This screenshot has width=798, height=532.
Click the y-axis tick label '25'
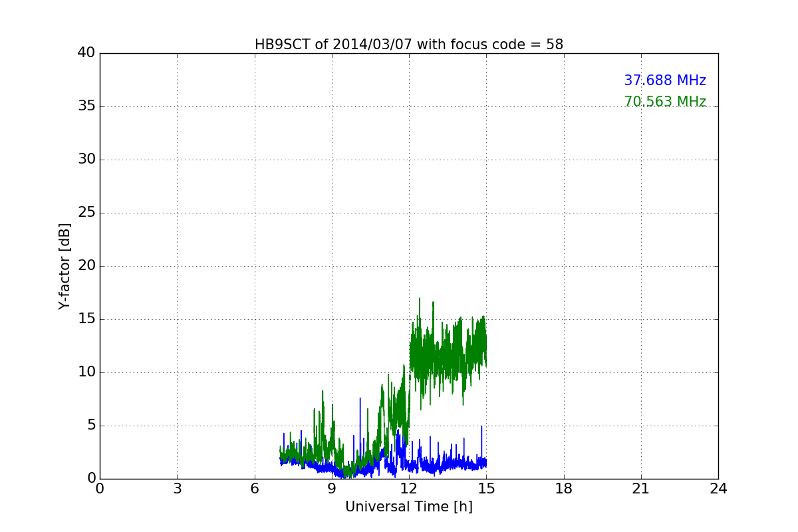point(86,213)
